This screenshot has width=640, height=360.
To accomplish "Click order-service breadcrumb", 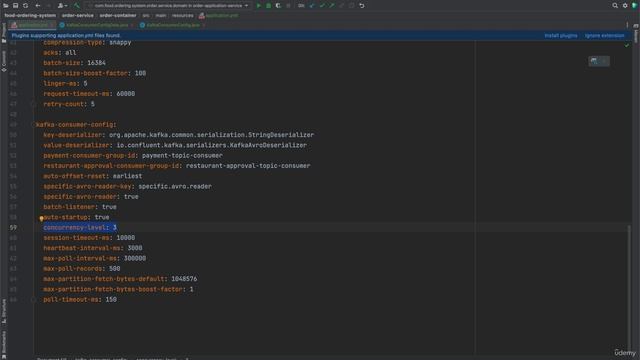I will (x=78, y=16).
